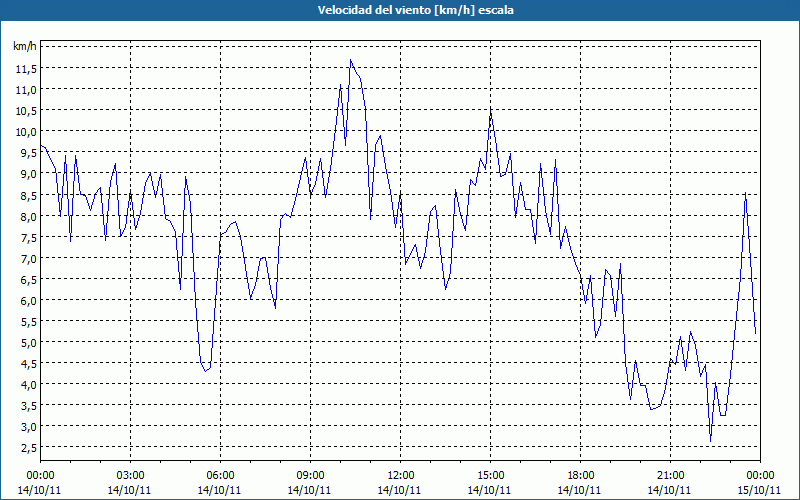Click the 3,0 y-axis value
This screenshot has width=800, height=500.
[x=28, y=428]
